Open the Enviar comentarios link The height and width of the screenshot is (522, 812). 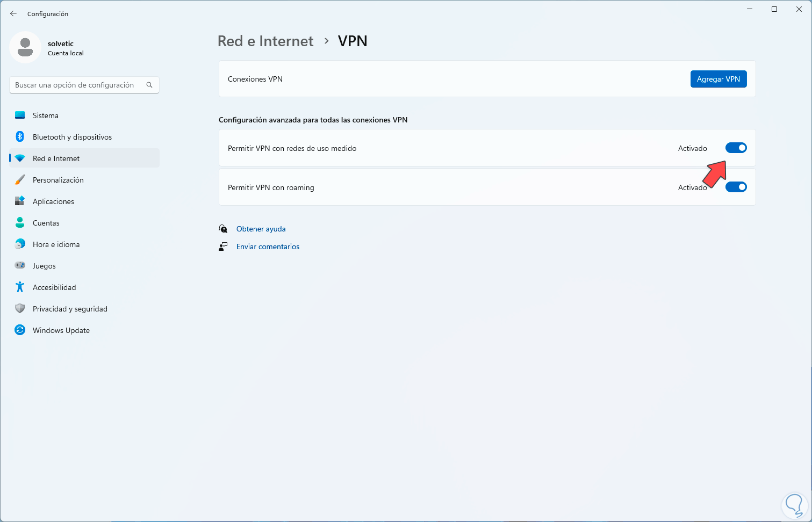tap(268, 247)
